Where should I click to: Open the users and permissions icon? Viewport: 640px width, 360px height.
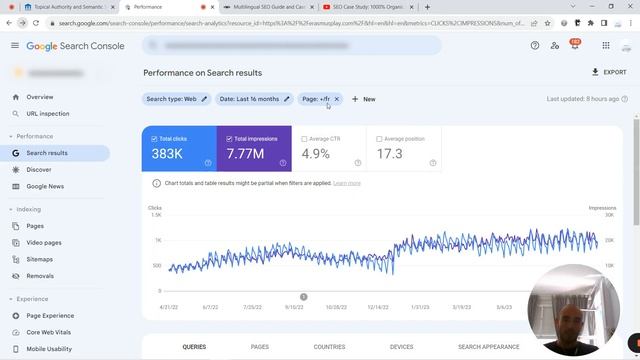555,46
